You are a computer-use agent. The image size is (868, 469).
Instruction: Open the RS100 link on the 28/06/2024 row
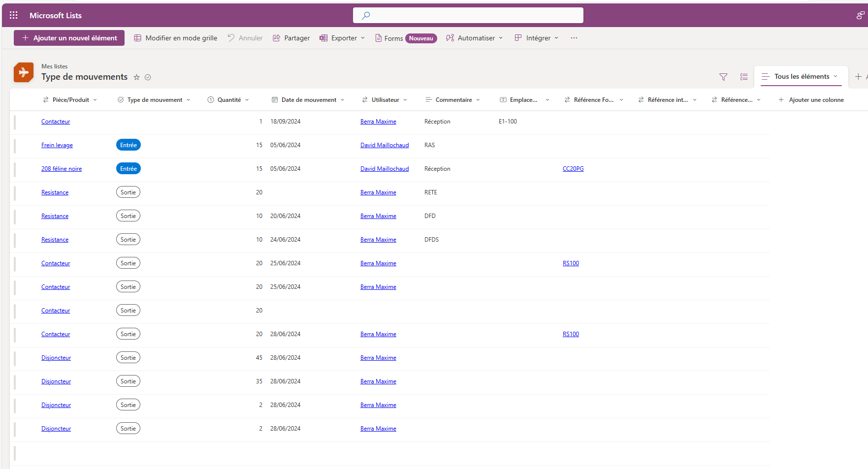point(571,334)
